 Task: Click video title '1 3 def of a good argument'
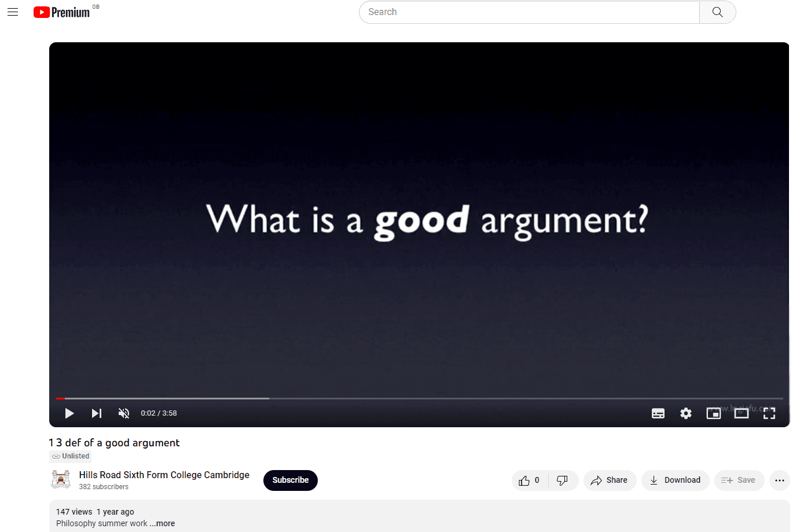tap(114, 443)
